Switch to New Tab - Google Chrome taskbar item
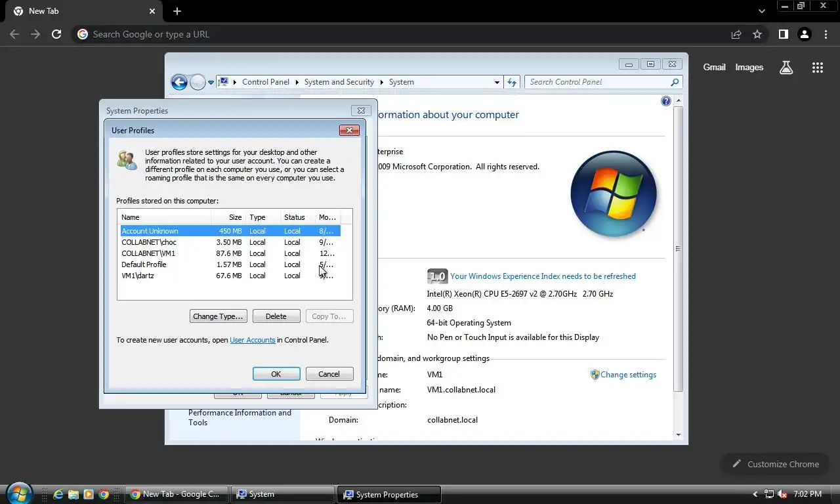 click(x=177, y=494)
